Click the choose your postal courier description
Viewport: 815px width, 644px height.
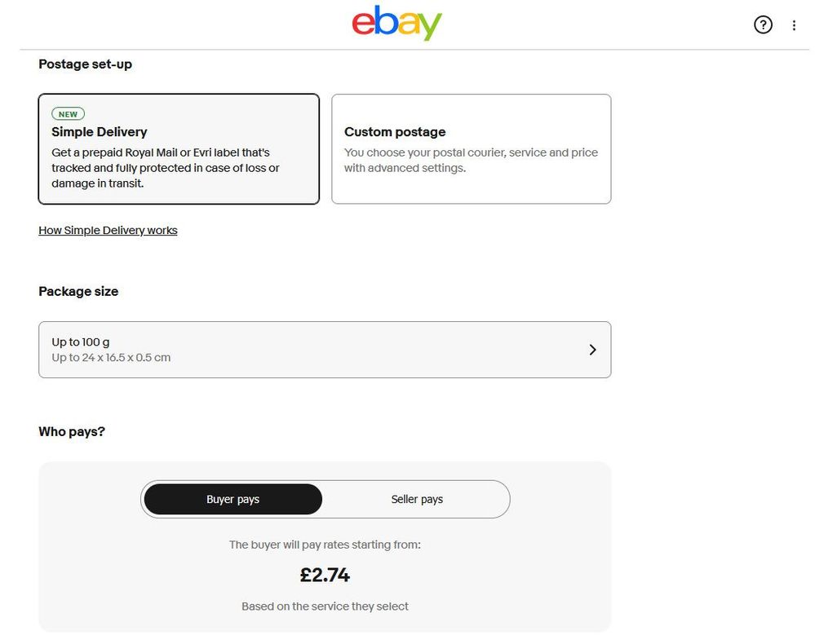pos(471,161)
